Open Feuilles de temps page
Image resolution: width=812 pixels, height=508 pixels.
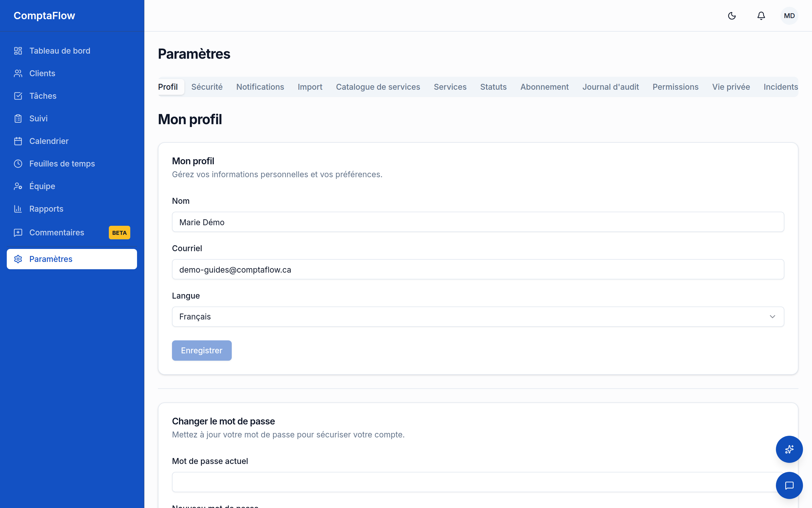tap(72, 164)
